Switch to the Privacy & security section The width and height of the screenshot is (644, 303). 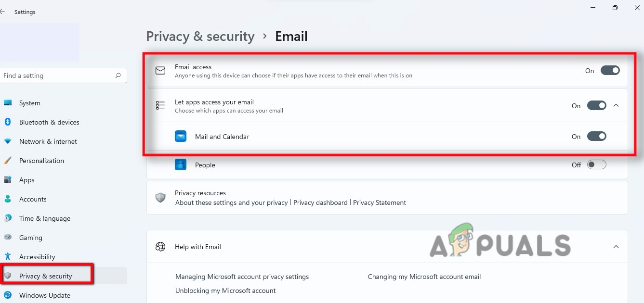pos(46,276)
